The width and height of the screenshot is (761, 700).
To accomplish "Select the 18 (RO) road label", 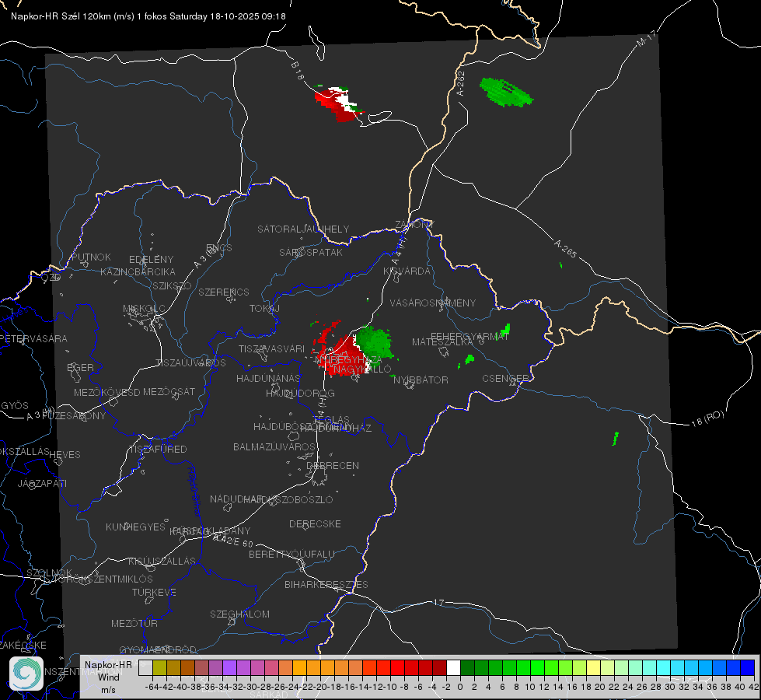I will pyautogui.click(x=707, y=418).
